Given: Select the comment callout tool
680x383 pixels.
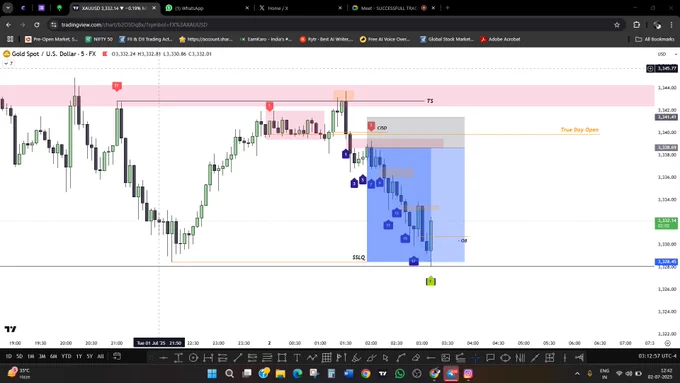Looking at the screenshot, I should coord(490,358).
